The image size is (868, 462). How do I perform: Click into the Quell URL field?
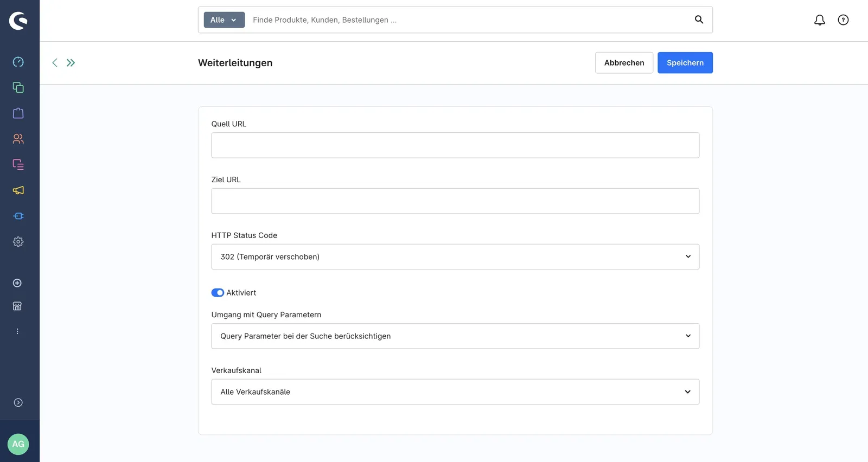click(x=455, y=145)
